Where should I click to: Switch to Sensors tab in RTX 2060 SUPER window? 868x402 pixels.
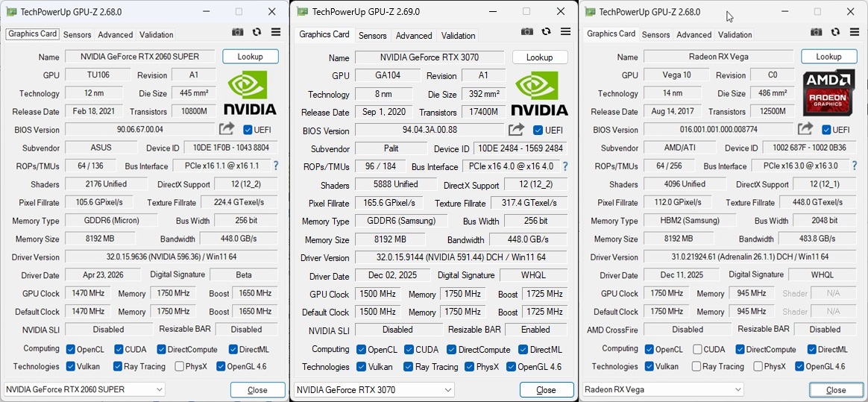click(x=77, y=34)
